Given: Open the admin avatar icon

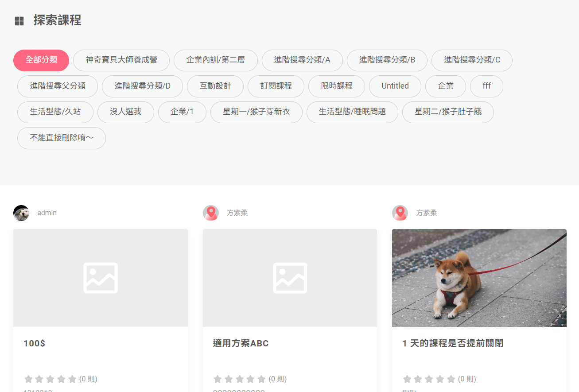Looking at the screenshot, I should pyautogui.click(x=21, y=213).
